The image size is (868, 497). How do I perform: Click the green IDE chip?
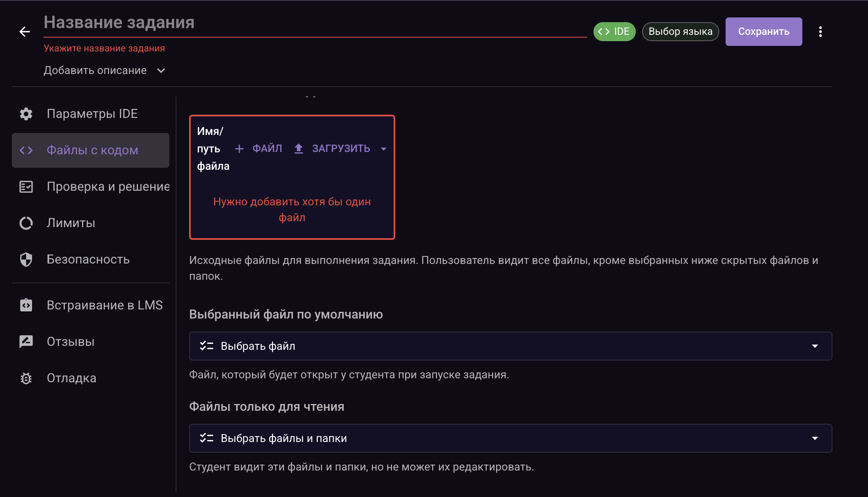tap(614, 32)
